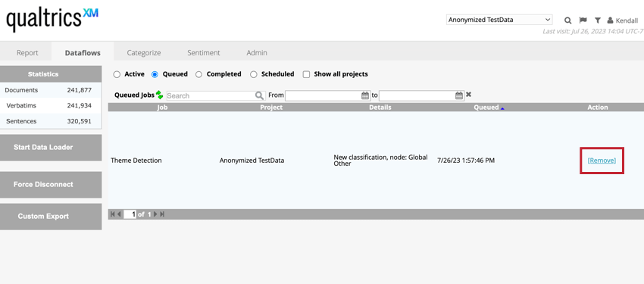The image size is (644, 284).
Task: Click the New classification details cell
Action: pos(381,160)
